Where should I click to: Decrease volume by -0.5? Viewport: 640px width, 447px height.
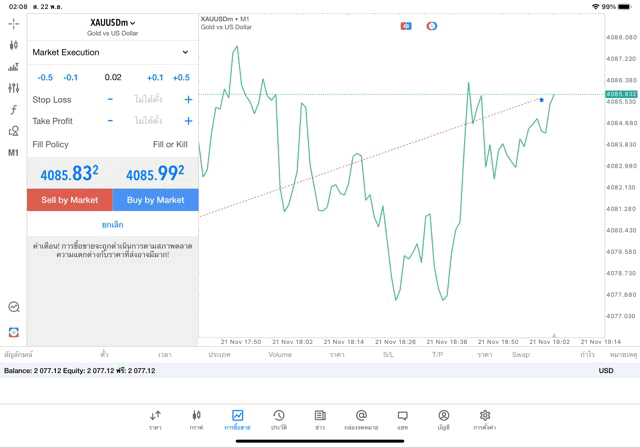point(45,77)
